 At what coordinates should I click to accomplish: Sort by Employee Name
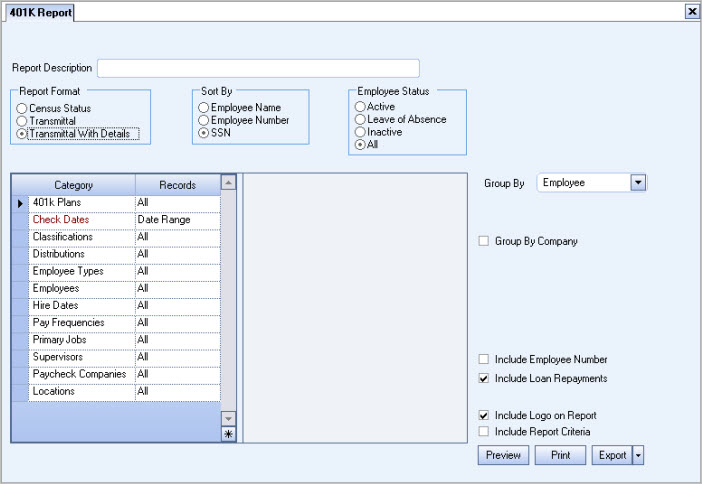[204, 108]
